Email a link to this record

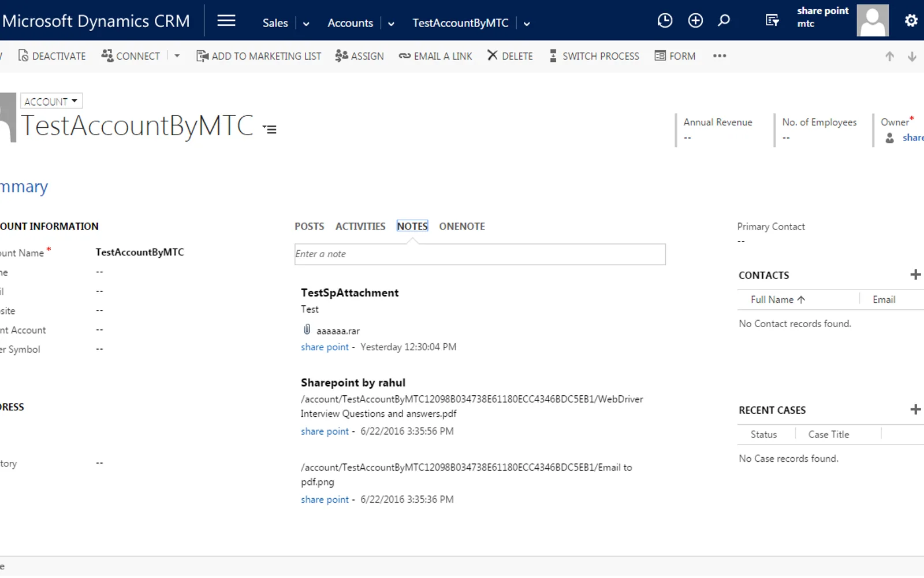coord(435,56)
